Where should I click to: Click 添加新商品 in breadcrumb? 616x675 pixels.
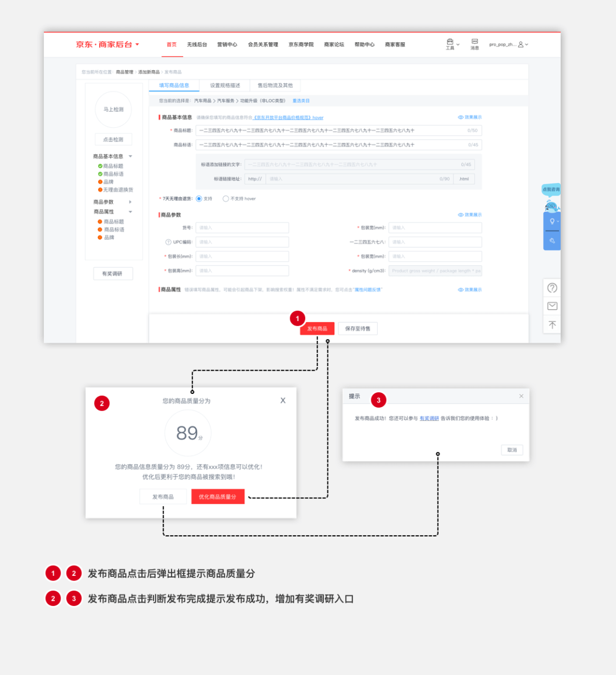pos(149,72)
